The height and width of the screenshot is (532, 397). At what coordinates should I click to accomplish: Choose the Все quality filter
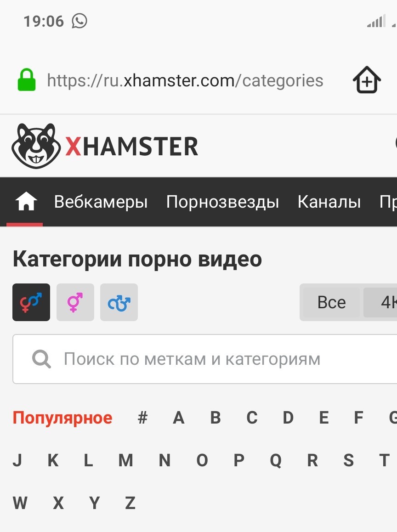(x=331, y=302)
